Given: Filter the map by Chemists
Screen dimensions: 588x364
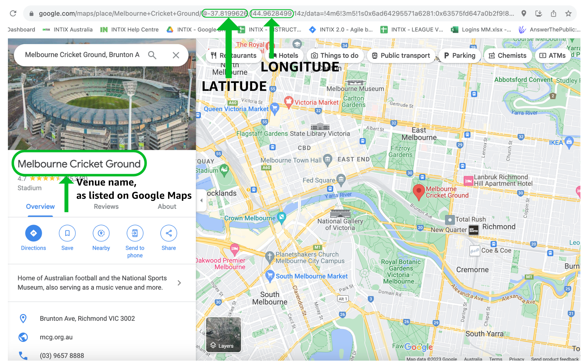Looking at the screenshot, I should click(508, 56).
